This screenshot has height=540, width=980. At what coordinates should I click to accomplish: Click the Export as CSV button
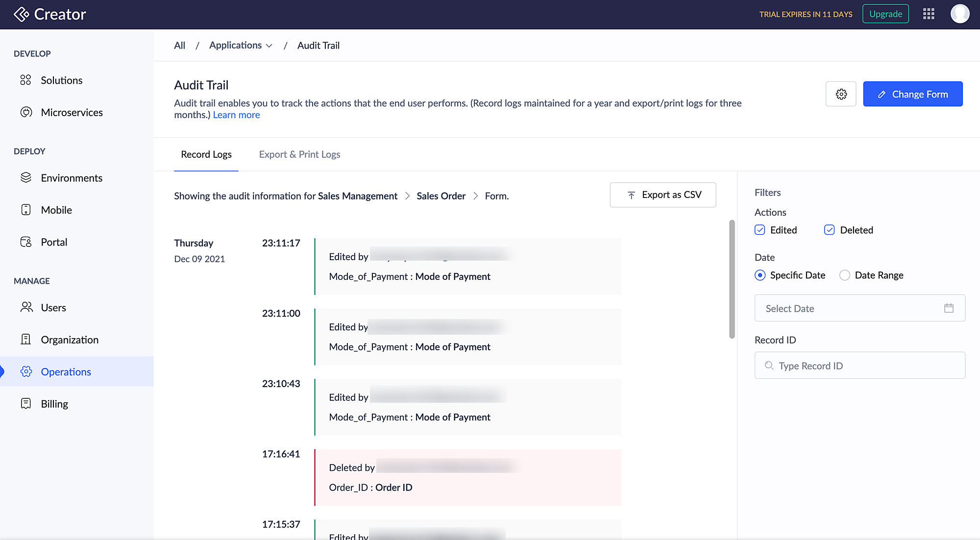[662, 195]
